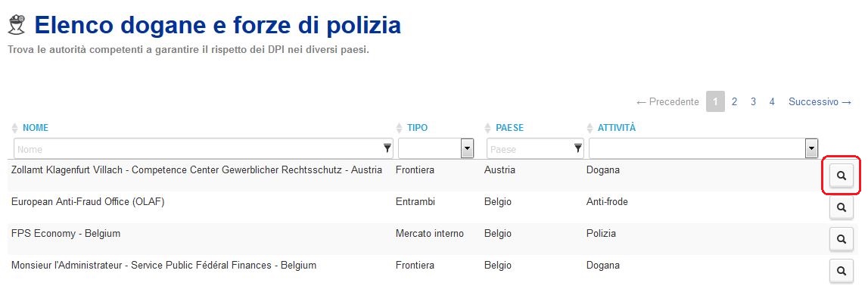Click the filter icon in Paese field
The image size is (868, 286).
(578, 148)
